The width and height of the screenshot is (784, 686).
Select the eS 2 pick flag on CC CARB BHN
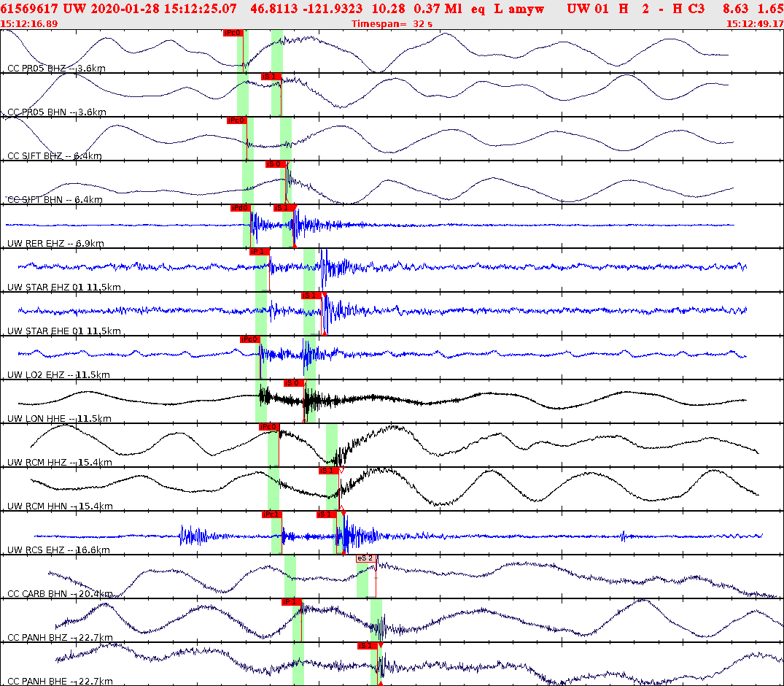364,558
